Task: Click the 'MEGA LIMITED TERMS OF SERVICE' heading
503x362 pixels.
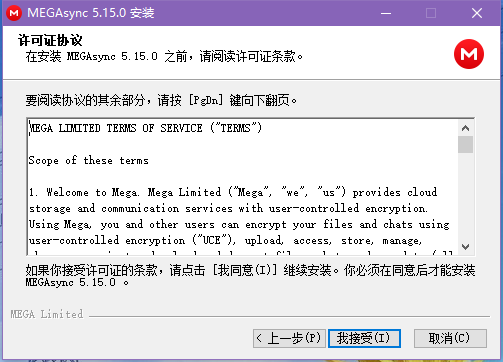Action: 145,128
